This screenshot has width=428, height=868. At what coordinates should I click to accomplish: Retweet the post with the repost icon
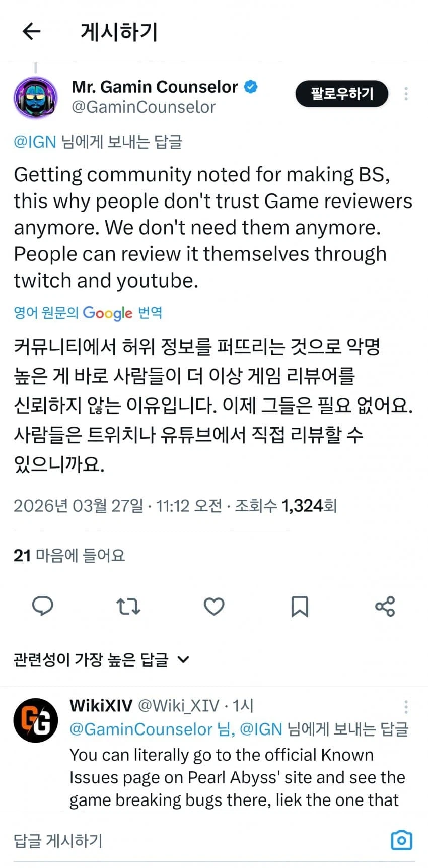click(x=128, y=607)
